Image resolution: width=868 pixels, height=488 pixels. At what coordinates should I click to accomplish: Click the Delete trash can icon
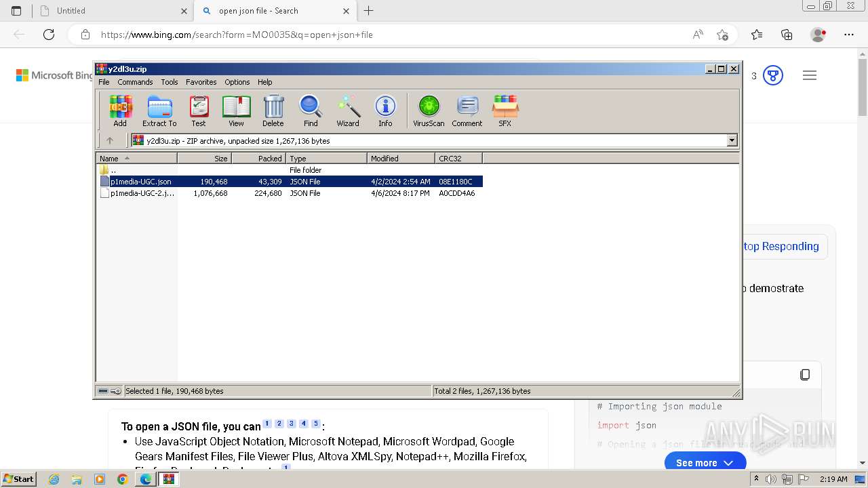coord(273,110)
